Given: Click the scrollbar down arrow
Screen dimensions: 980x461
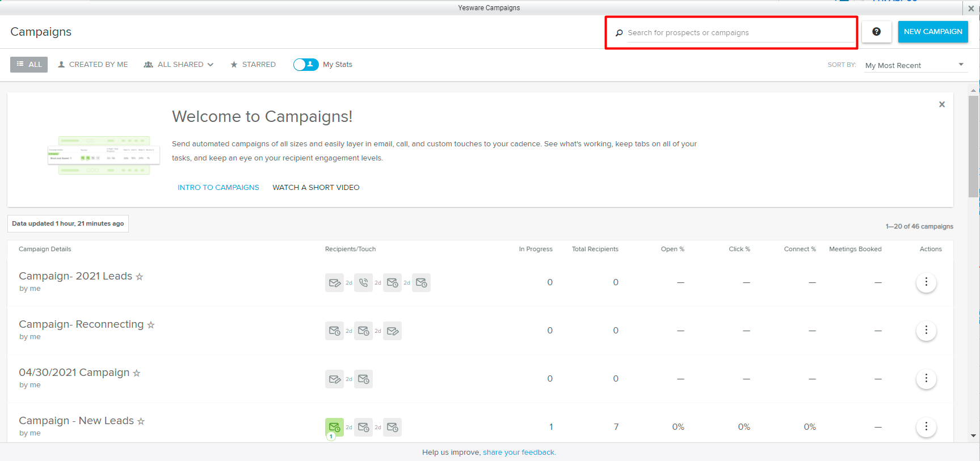Looking at the screenshot, I should pos(974,436).
